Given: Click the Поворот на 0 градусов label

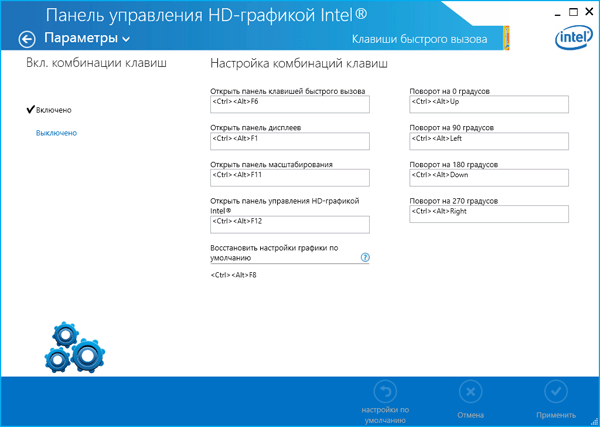Looking at the screenshot, I should coord(450,91).
